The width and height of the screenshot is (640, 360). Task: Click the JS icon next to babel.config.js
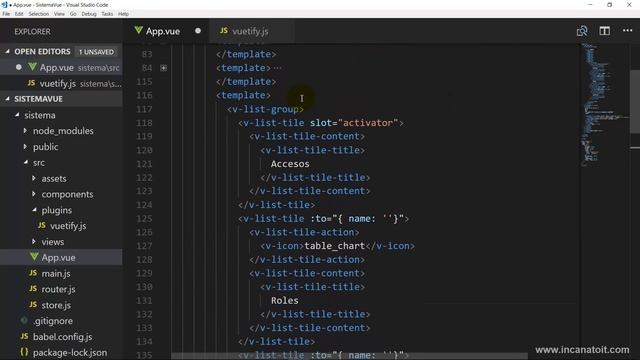[x=24, y=336]
